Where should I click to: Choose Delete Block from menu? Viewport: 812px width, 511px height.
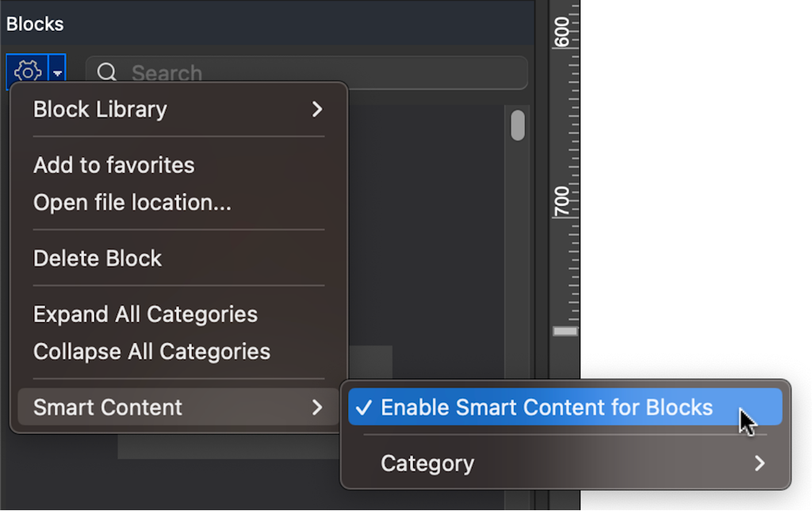coord(98,259)
